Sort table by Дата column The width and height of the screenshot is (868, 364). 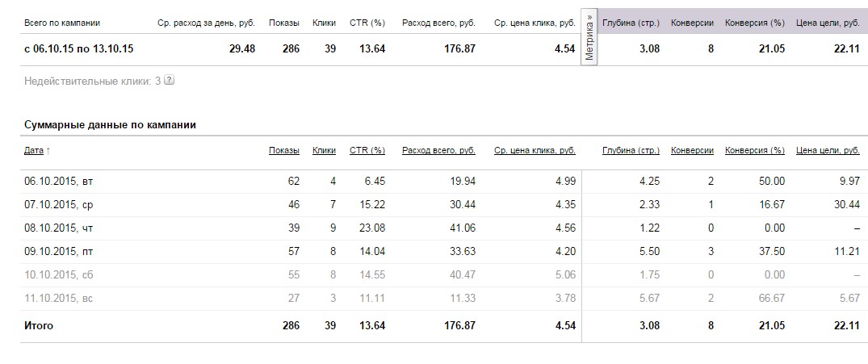point(34,150)
